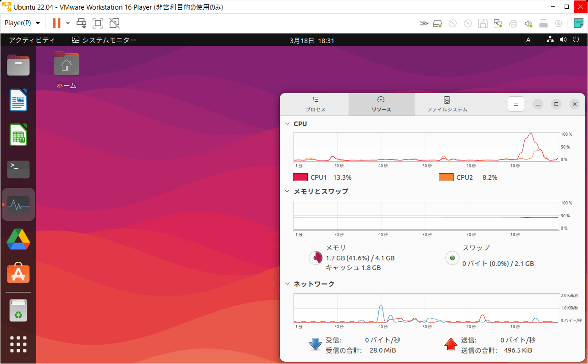This screenshot has height=364, width=588.
Task: Open the power menu in top bar
Action: pyautogui.click(x=577, y=40)
